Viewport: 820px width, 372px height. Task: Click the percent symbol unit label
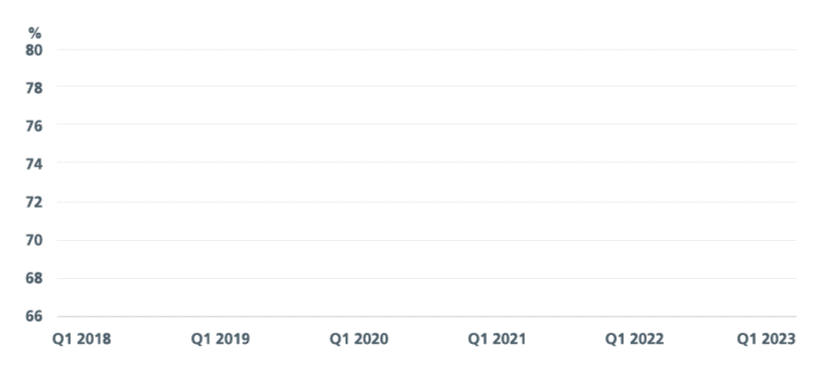(x=35, y=33)
